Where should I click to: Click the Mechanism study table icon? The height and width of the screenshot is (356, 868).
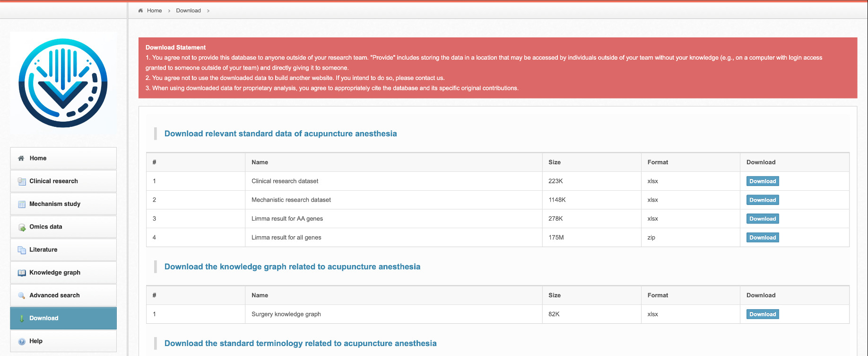click(x=22, y=204)
